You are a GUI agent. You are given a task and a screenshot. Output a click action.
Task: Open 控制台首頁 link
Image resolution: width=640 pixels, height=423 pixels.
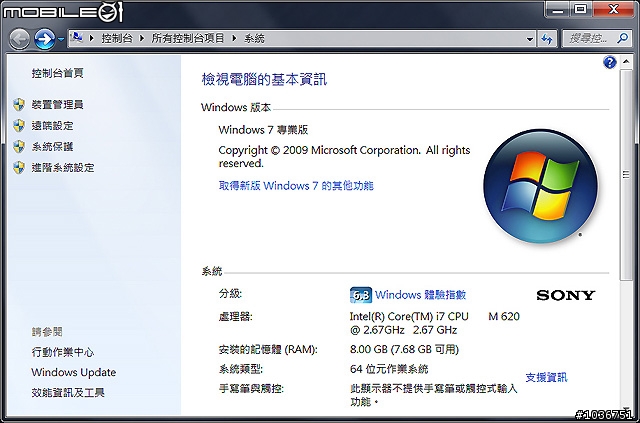point(58,73)
